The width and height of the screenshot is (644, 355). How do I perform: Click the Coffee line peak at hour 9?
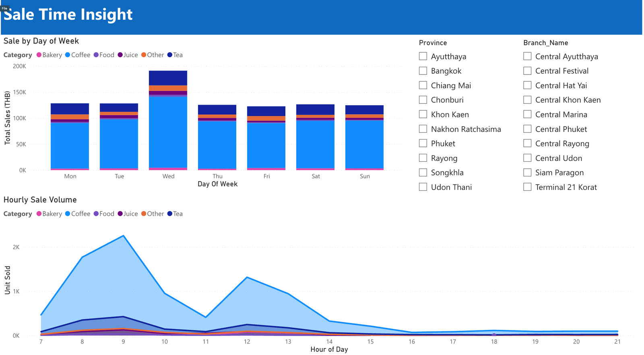click(123, 235)
